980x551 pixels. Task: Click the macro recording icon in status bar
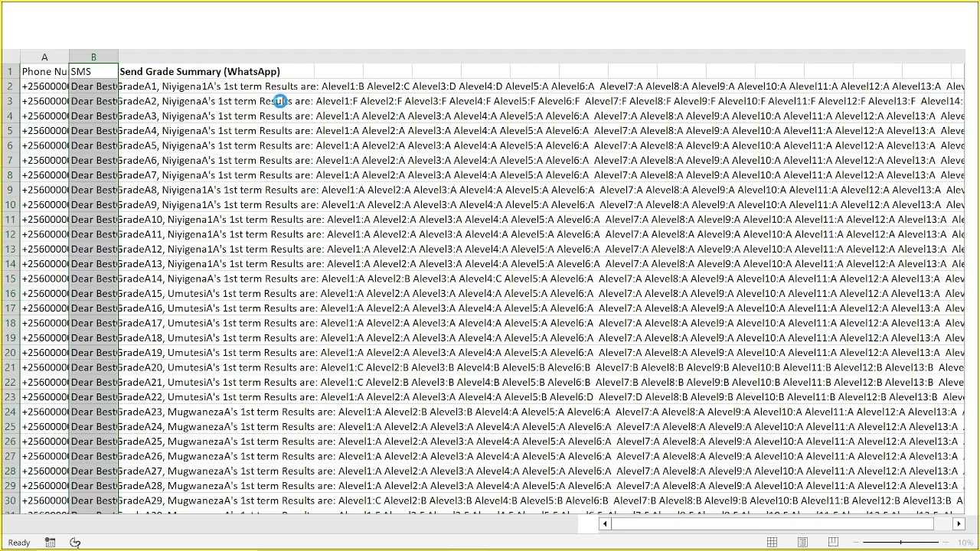coord(50,543)
